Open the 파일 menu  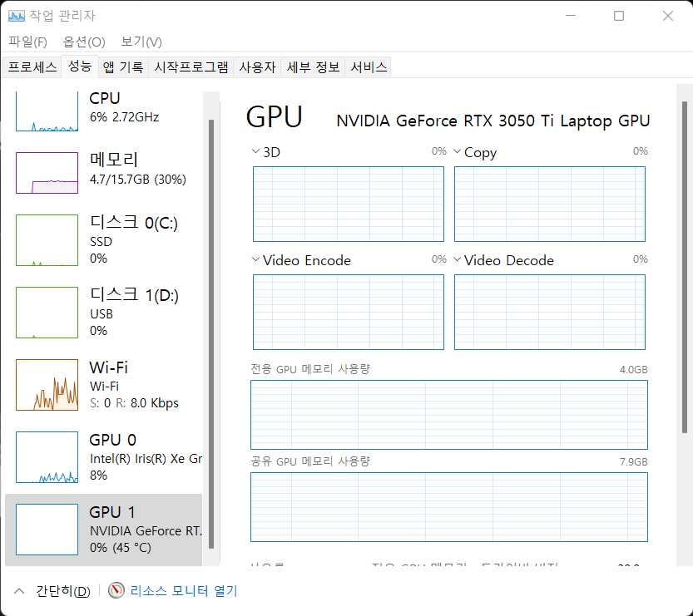[27, 42]
